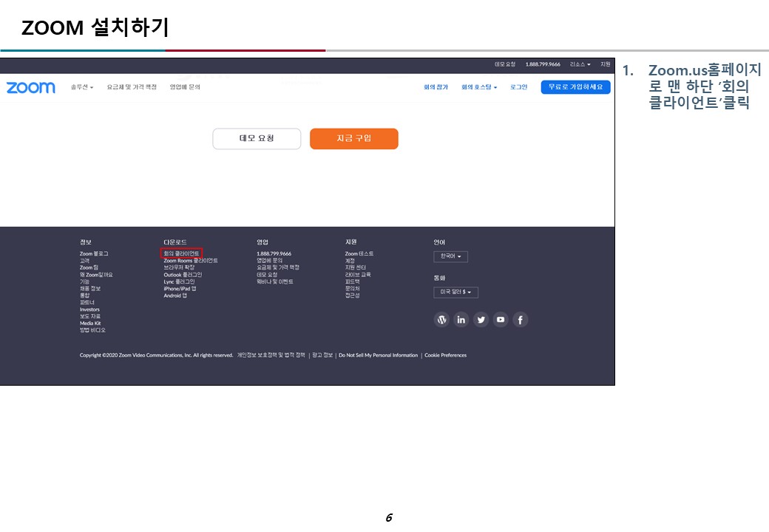The height and width of the screenshot is (532, 769).
Task: Open the 파트너 footer link
Action: [x=87, y=302]
